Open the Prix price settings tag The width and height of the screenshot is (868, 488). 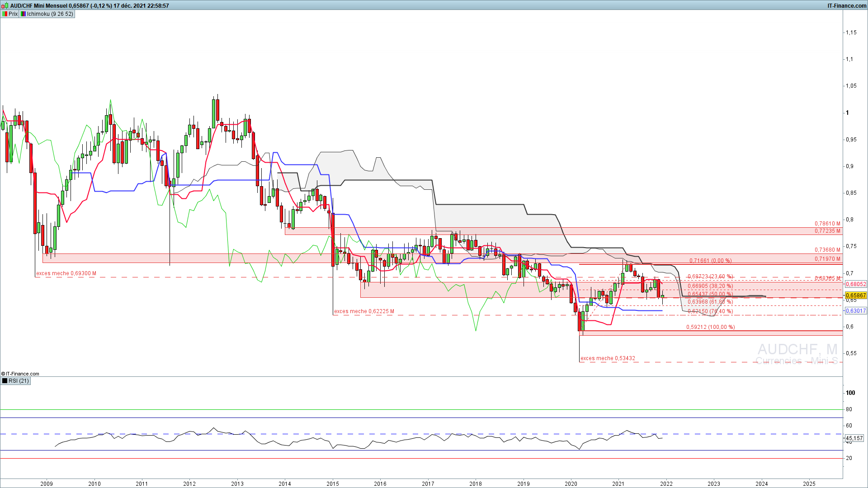click(10, 14)
